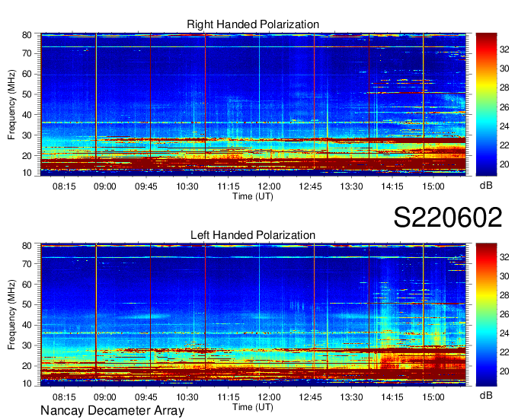
Task: Click the "Frequency (MHz)" label of the Right Handed plot
Action: 11,104
